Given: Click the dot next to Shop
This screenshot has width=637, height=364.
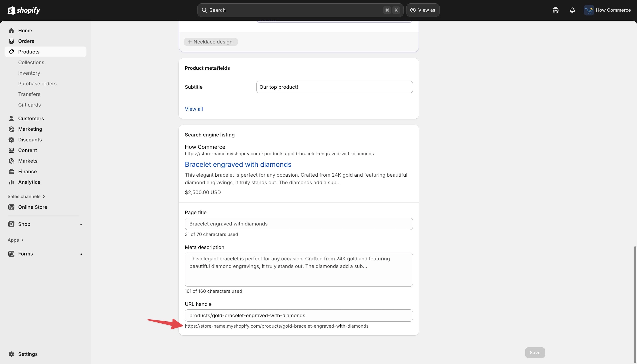Looking at the screenshot, I should tap(81, 225).
